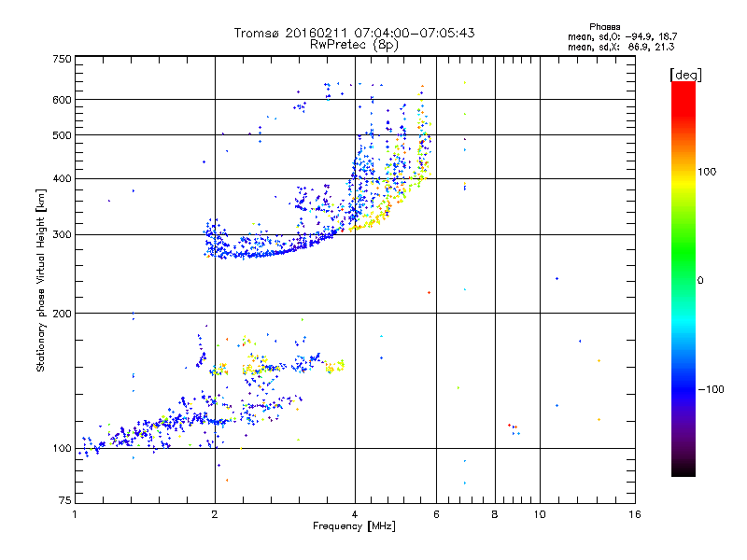Click the "Phases" statistics heading
The image size is (747, 560).
(604, 27)
